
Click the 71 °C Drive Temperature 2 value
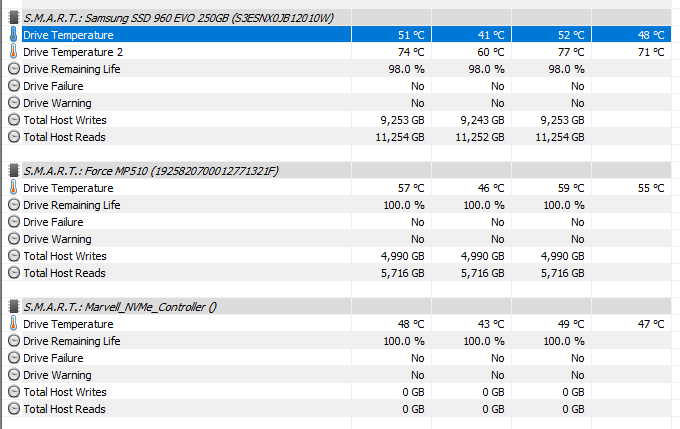tap(651, 52)
